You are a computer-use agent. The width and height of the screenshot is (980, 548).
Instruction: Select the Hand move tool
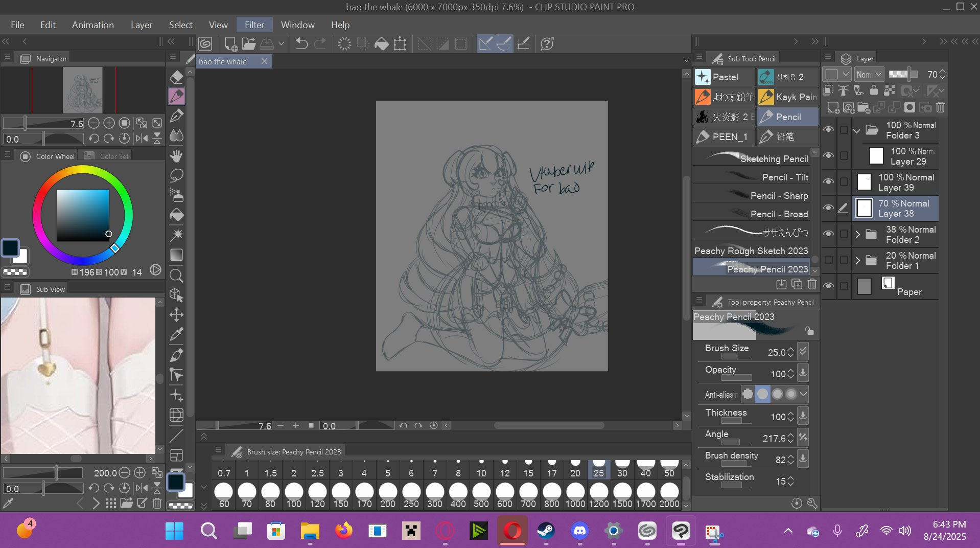[176, 156]
